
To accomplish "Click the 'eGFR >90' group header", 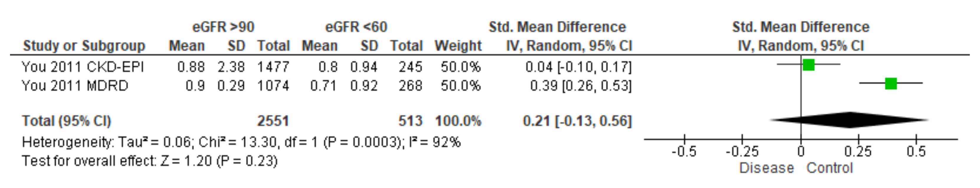I will (x=223, y=27).
